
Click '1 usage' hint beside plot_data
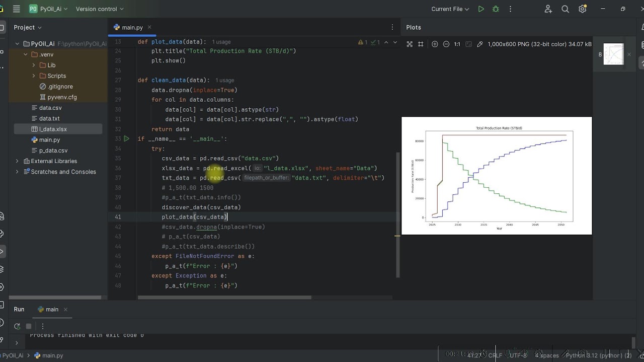coord(221,42)
